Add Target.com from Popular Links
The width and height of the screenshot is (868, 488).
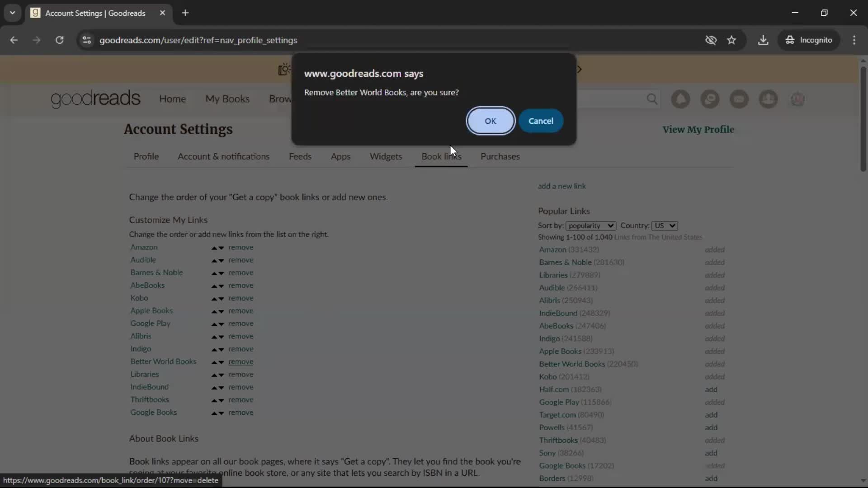(x=711, y=415)
